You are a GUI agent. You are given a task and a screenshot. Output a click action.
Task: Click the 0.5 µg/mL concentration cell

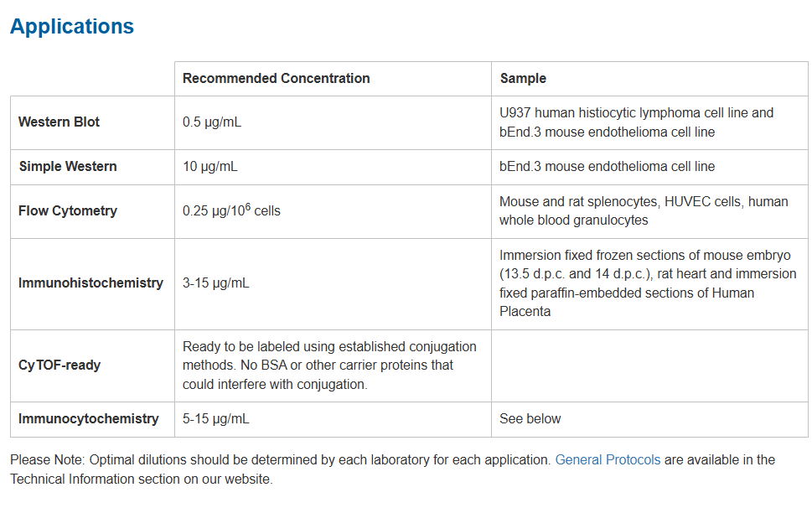click(x=212, y=122)
